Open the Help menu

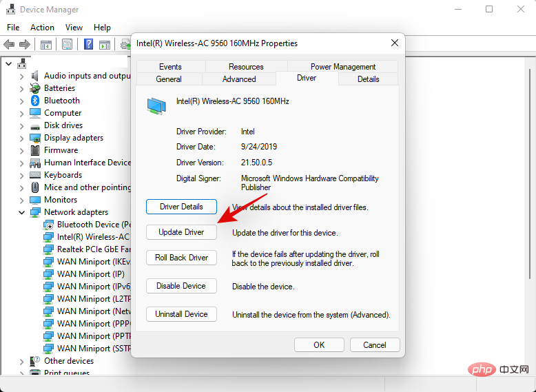point(102,28)
